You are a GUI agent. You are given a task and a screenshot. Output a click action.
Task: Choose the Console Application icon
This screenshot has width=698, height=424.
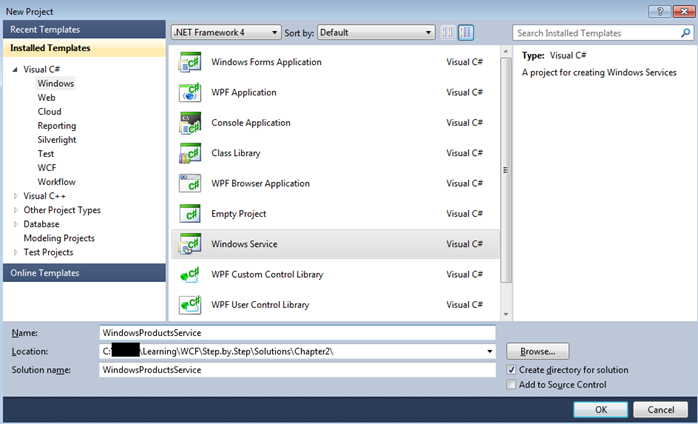[189, 123]
